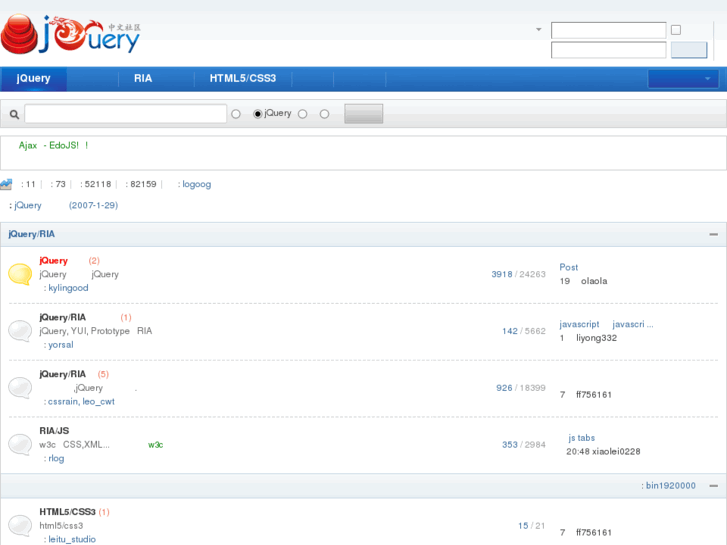Click bubble icon beside RIA/JS forum
The height and width of the screenshot is (545, 727).
pyautogui.click(x=20, y=444)
